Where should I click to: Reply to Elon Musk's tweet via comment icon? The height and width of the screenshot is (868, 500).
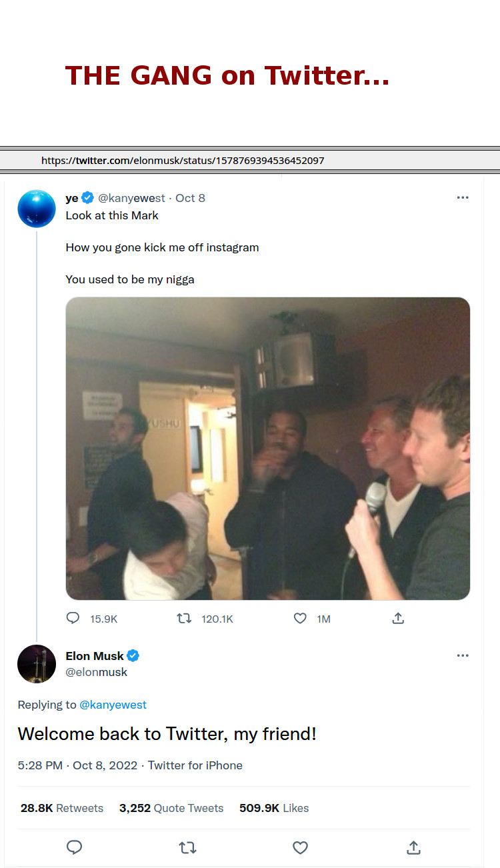75,847
